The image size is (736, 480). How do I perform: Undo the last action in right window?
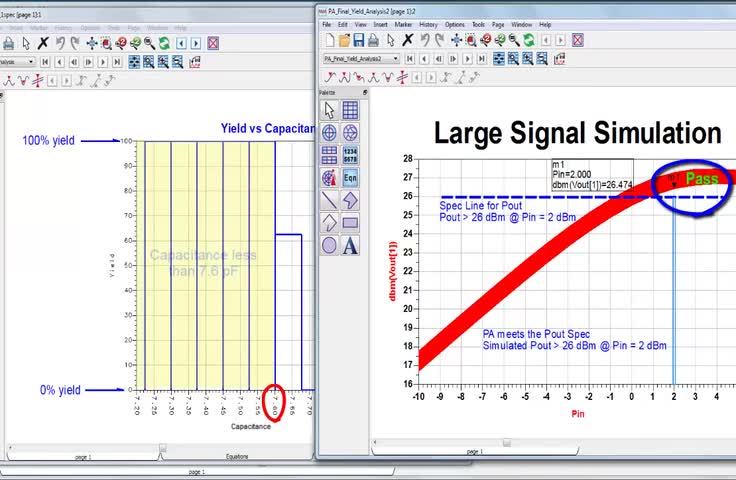(424, 40)
